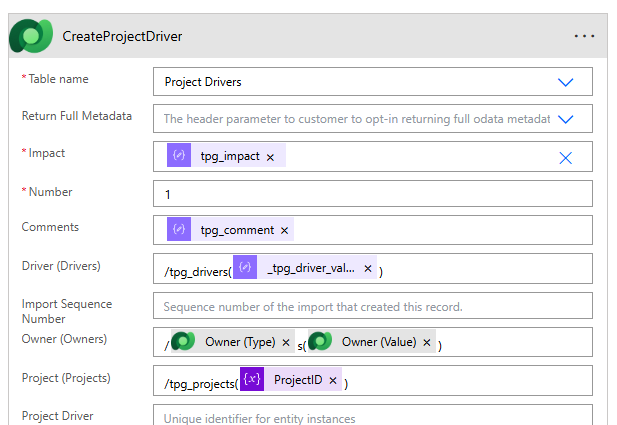Screen dimensions: 617x425
Task: Click the /tpg_drivers( text in Driver field
Action: pyautogui.click(x=198, y=272)
